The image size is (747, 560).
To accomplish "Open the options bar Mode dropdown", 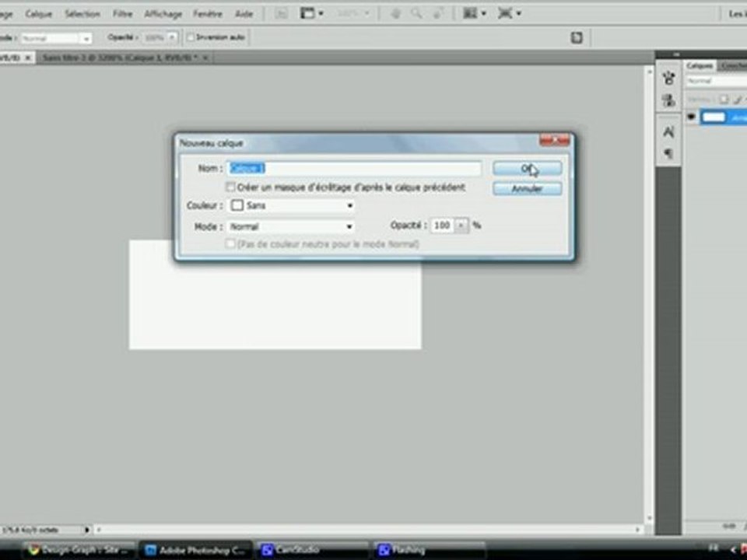I will [x=56, y=38].
